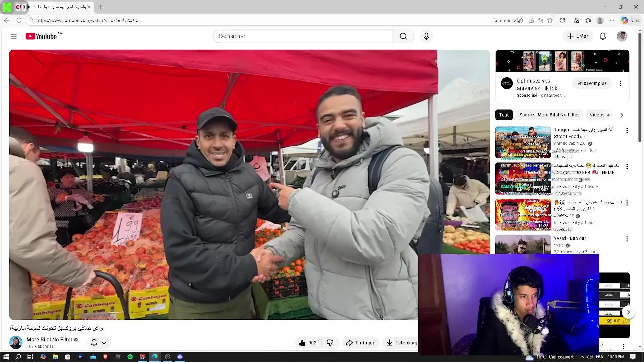Open the Brave browser taskbar icon
The image size is (644, 362).
click(x=105, y=357)
